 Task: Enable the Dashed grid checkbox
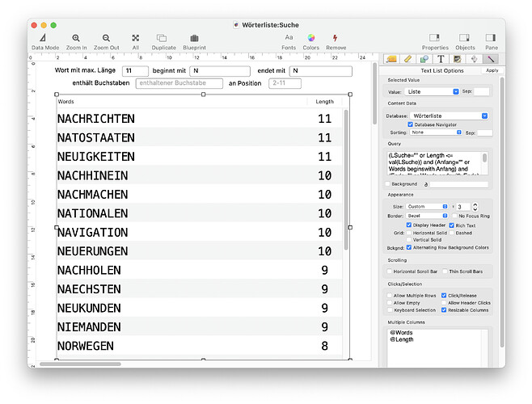[x=452, y=233]
